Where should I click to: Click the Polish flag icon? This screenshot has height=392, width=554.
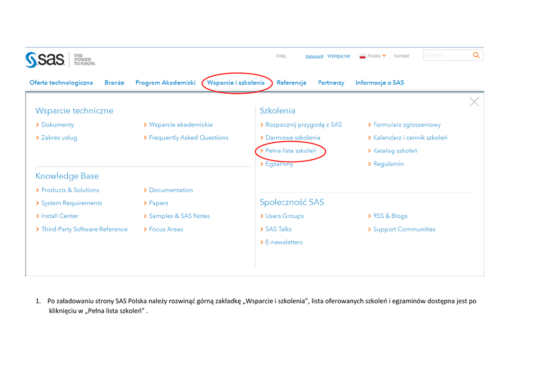pos(362,56)
